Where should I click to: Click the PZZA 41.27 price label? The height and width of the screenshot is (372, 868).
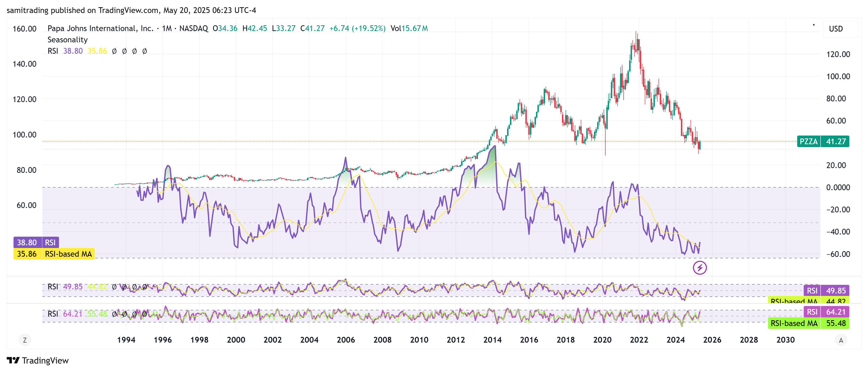tap(823, 142)
